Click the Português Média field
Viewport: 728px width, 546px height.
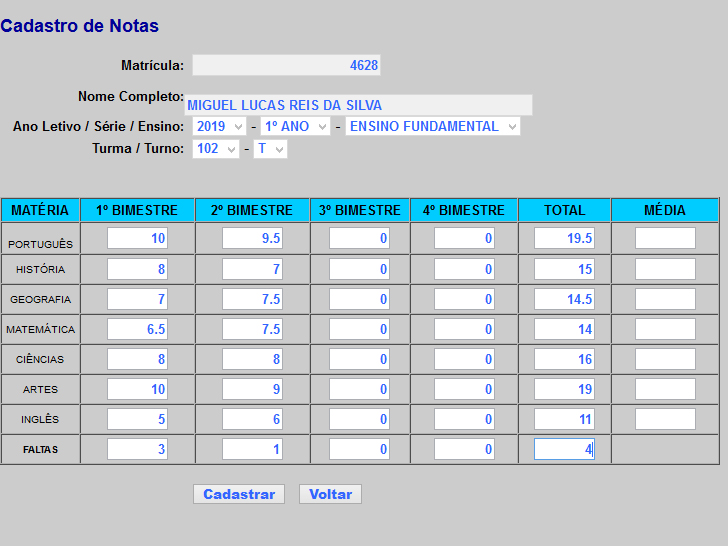coord(665,239)
